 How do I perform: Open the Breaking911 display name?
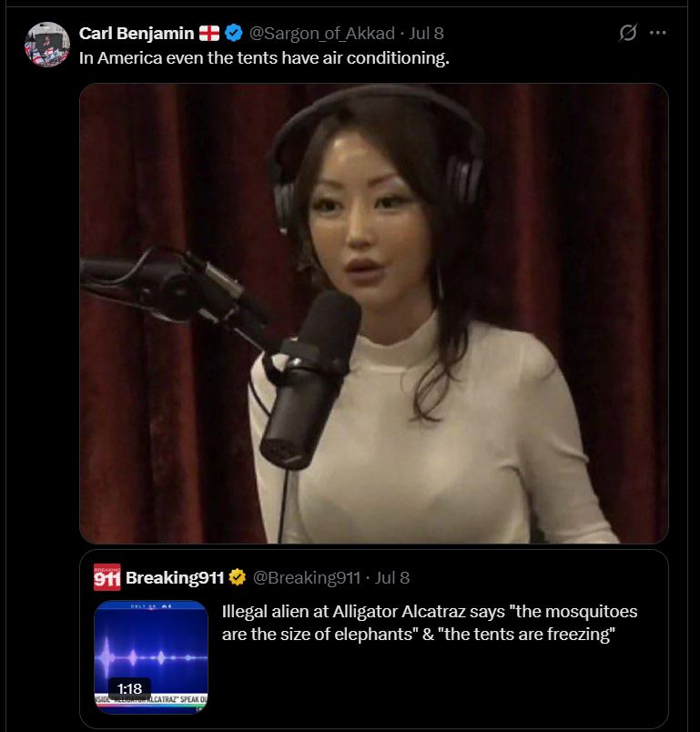(x=175, y=577)
